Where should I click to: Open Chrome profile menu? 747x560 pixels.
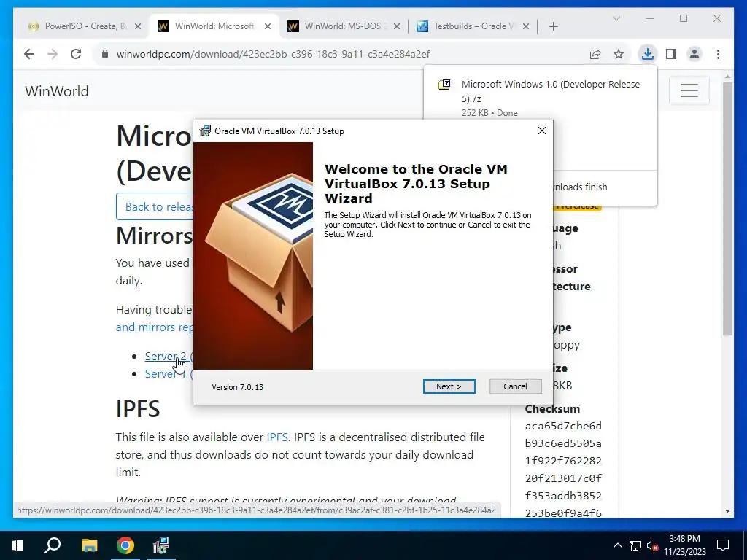tap(694, 54)
